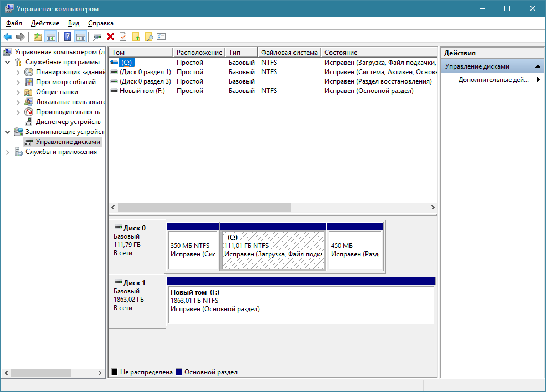Select the (Диск 0 раздел 3) volume row
The image size is (546, 392).
[x=272, y=81]
